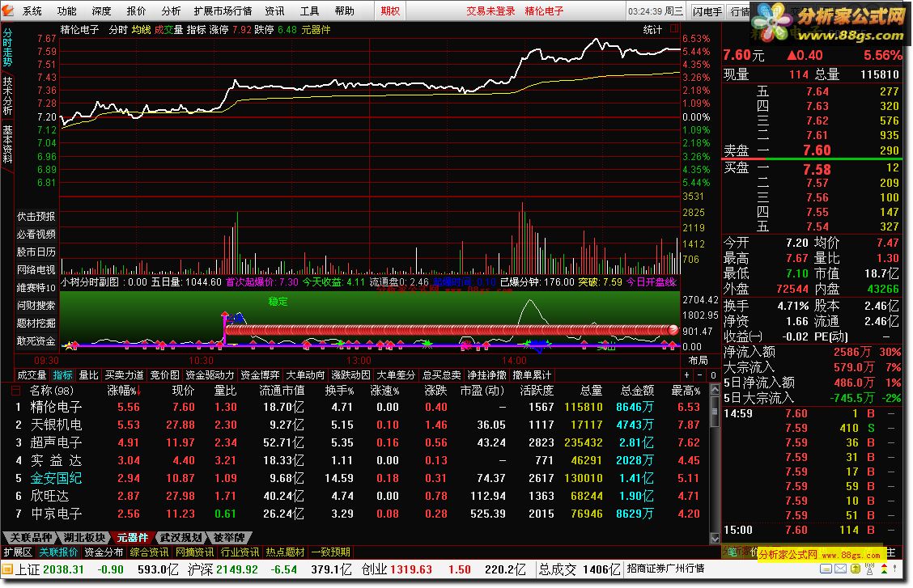Click the 布局 layout button
The image size is (913, 588).
point(698,361)
